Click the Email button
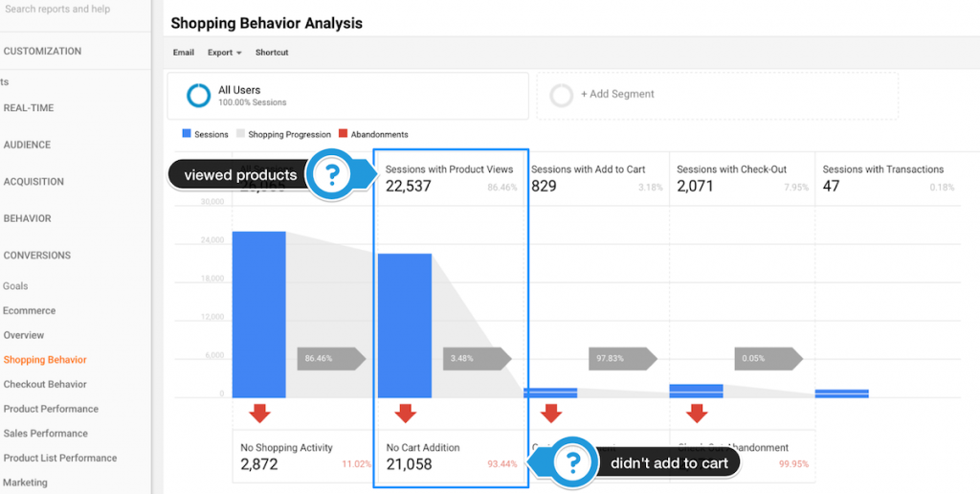Image resolution: width=980 pixels, height=494 pixels. 183,53
